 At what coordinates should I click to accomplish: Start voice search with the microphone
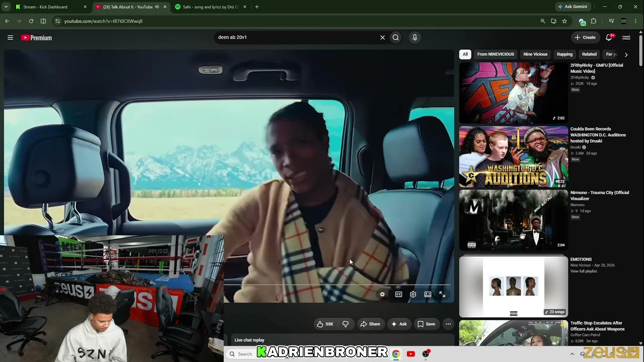click(415, 37)
